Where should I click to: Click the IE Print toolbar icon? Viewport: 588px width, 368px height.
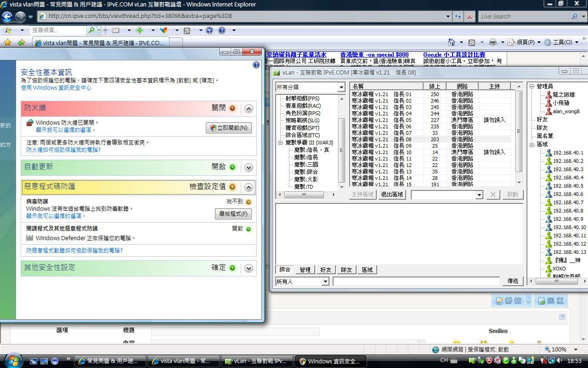click(492, 42)
